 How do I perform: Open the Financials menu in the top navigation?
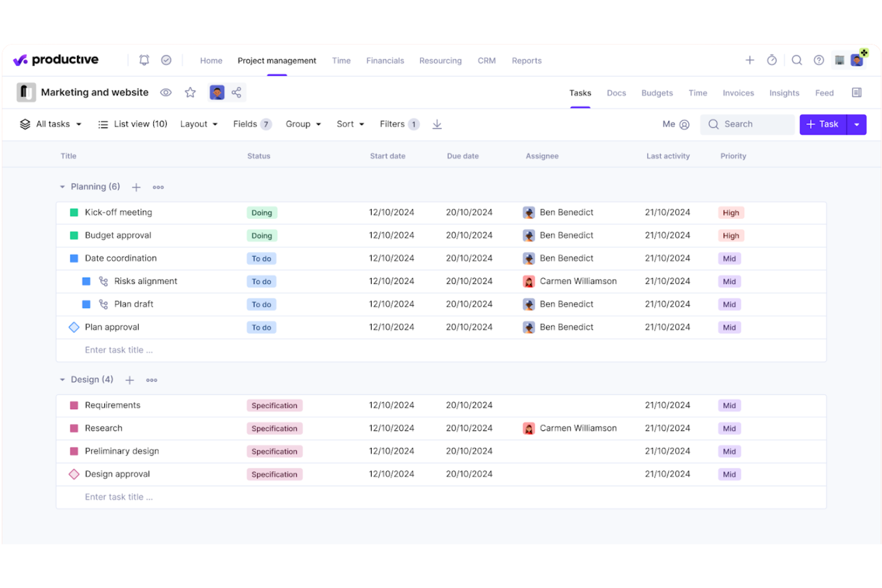[x=384, y=60]
